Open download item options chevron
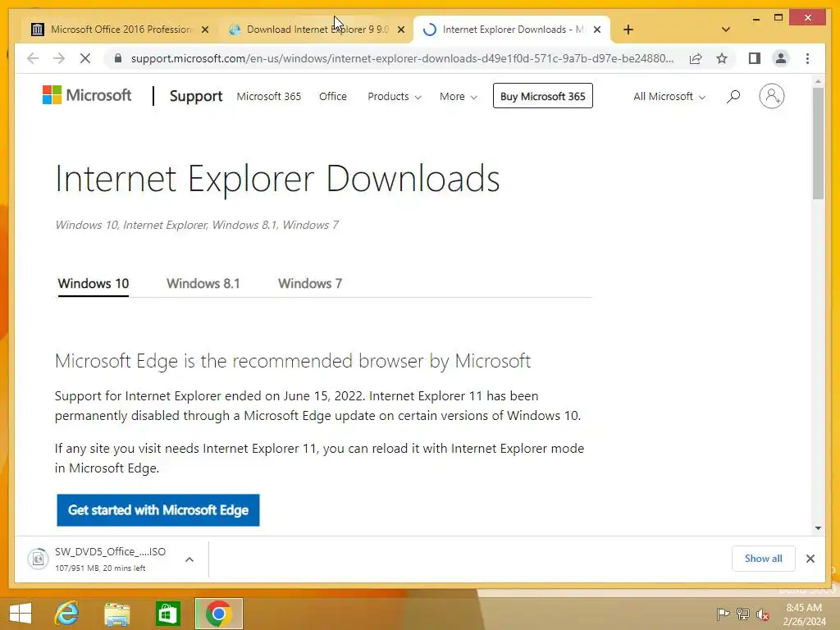 click(189, 559)
